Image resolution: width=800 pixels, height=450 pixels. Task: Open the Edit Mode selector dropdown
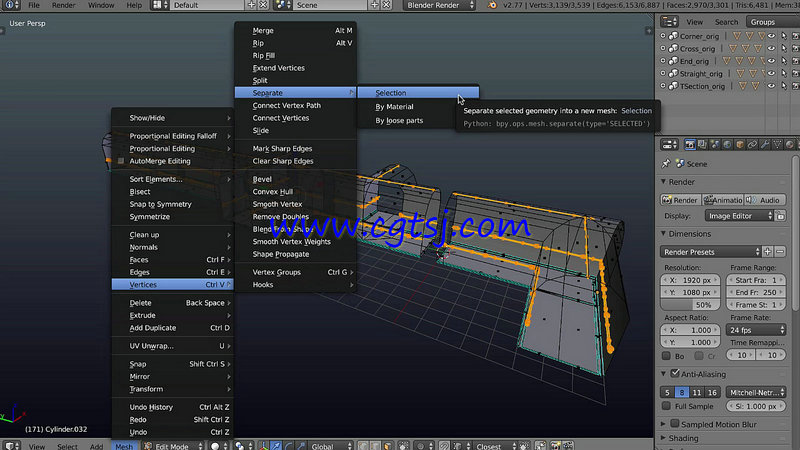point(172,446)
